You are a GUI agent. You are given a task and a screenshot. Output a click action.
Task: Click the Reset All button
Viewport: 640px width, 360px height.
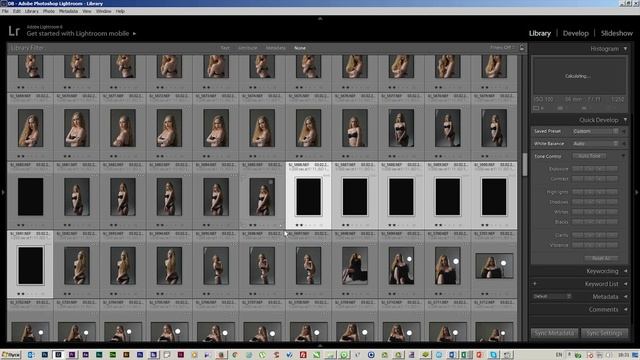coord(601,258)
